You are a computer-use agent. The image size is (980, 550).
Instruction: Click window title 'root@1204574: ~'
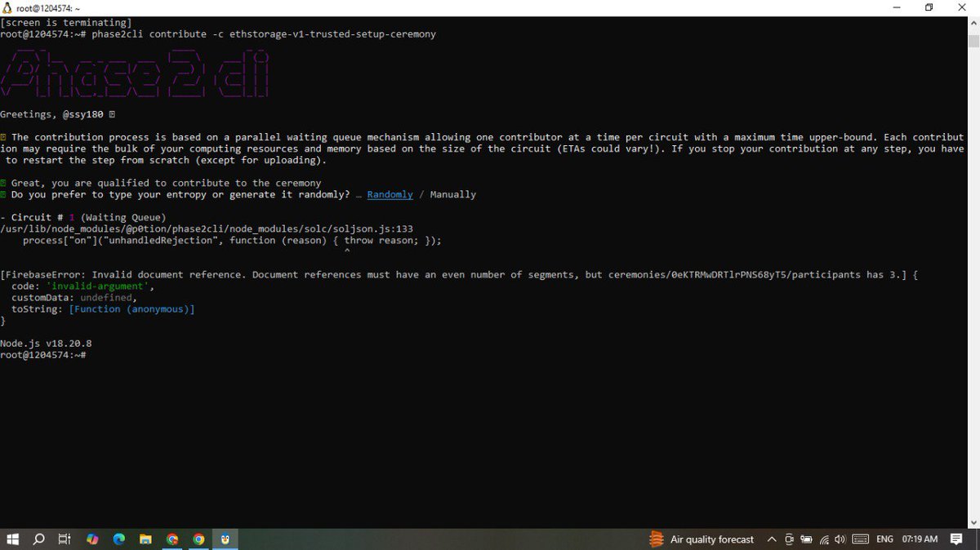pos(48,7)
